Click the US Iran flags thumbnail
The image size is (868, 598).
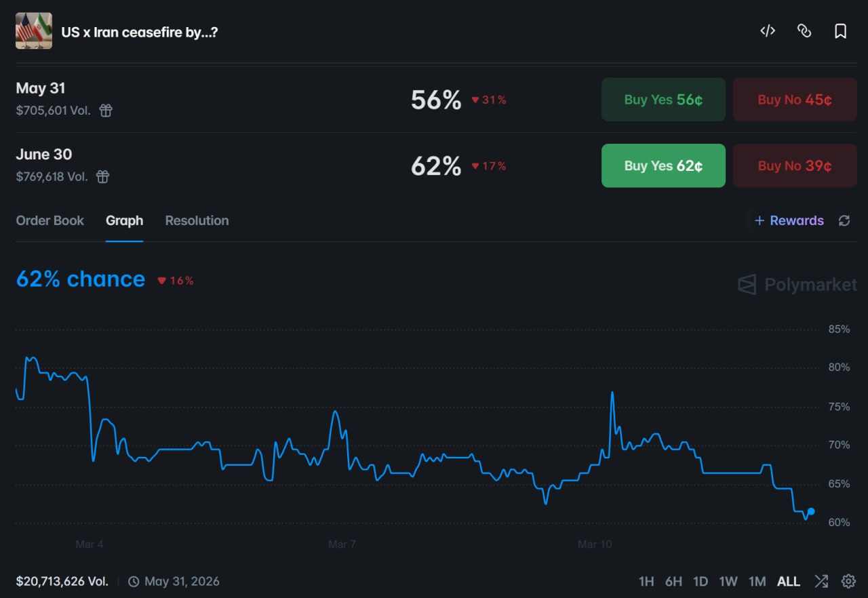(34, 31)
